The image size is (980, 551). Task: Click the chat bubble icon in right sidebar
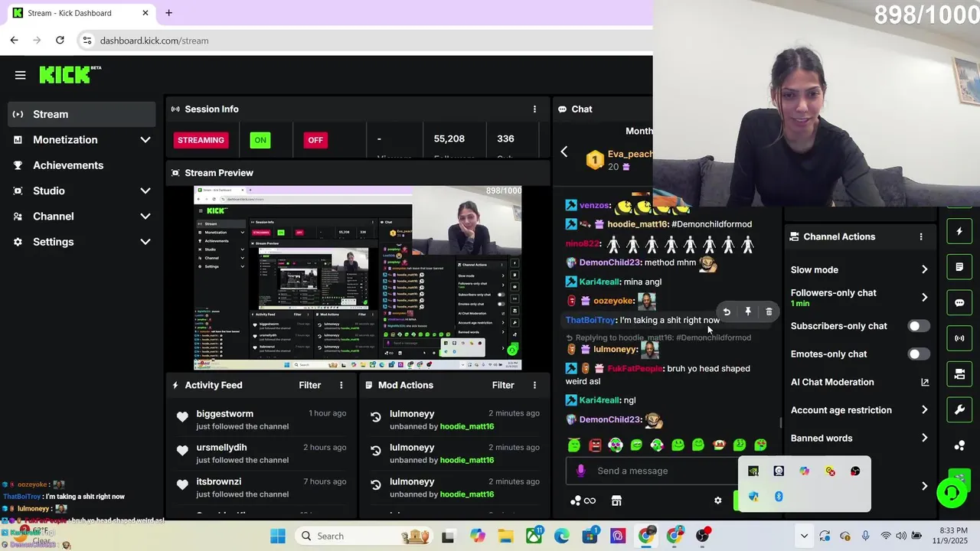click(x=959, y=302)
